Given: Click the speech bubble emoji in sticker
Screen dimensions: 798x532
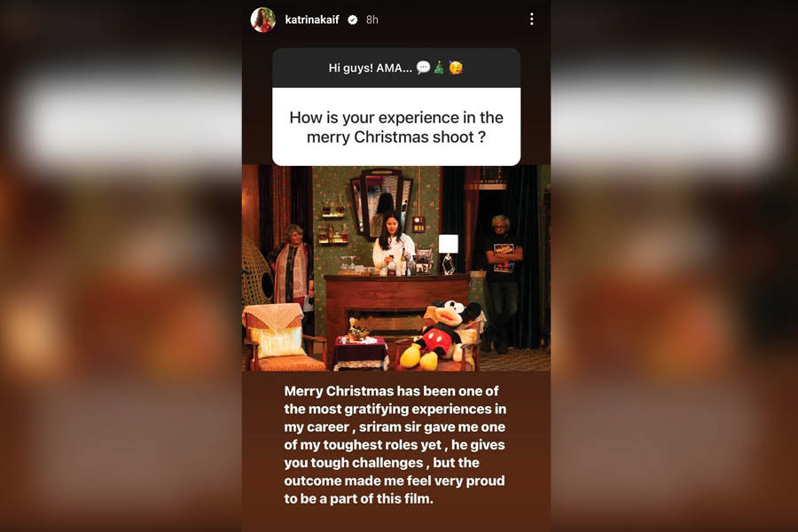Looking at the screenshot, I should coord(423,67).
